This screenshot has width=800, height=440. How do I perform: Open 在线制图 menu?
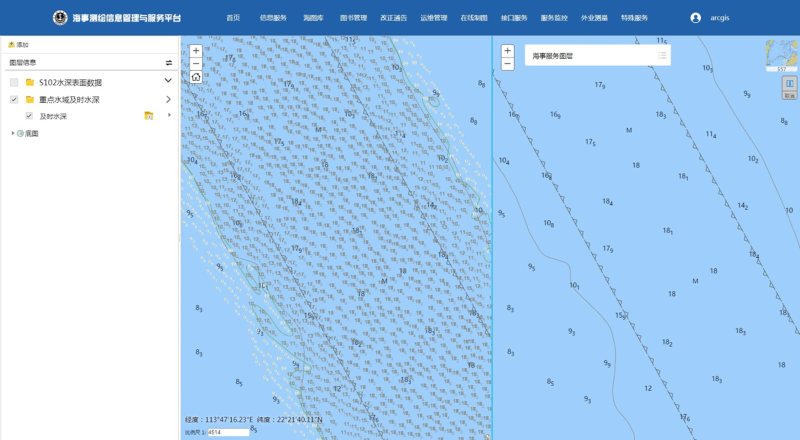point(474,18)
